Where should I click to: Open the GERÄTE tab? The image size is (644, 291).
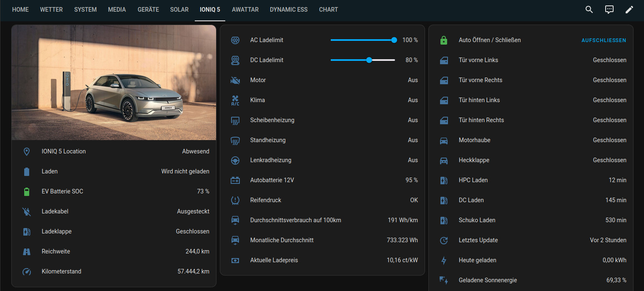[148, 10]
